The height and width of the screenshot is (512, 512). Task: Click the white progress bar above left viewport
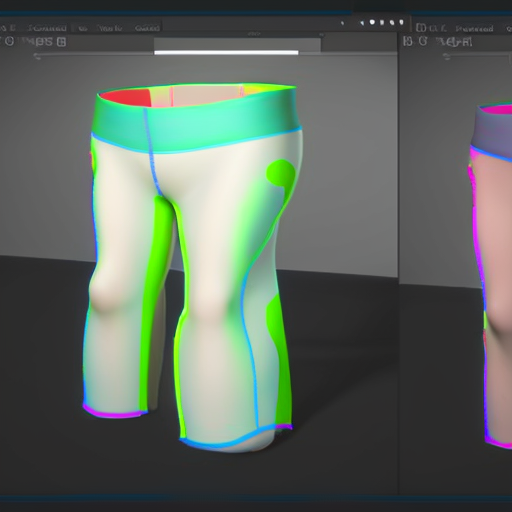point(226,52)
